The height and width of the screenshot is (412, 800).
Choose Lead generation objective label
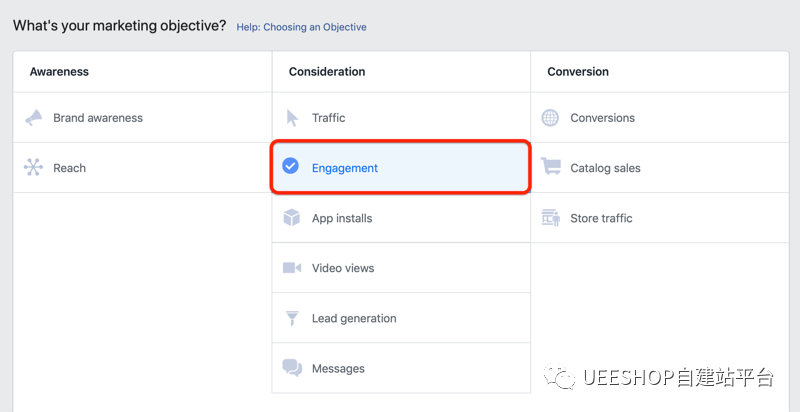coord(354,318)
